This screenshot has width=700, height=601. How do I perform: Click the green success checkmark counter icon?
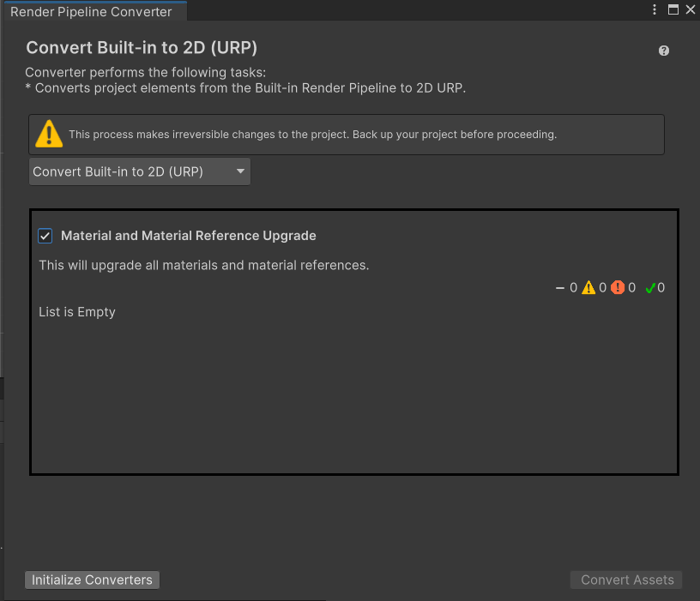coord(649,287)
